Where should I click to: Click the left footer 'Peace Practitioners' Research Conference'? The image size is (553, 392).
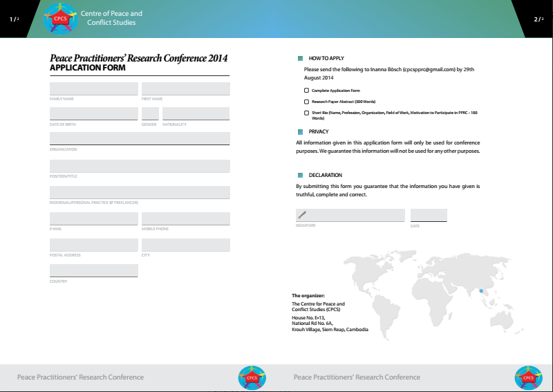80,377
